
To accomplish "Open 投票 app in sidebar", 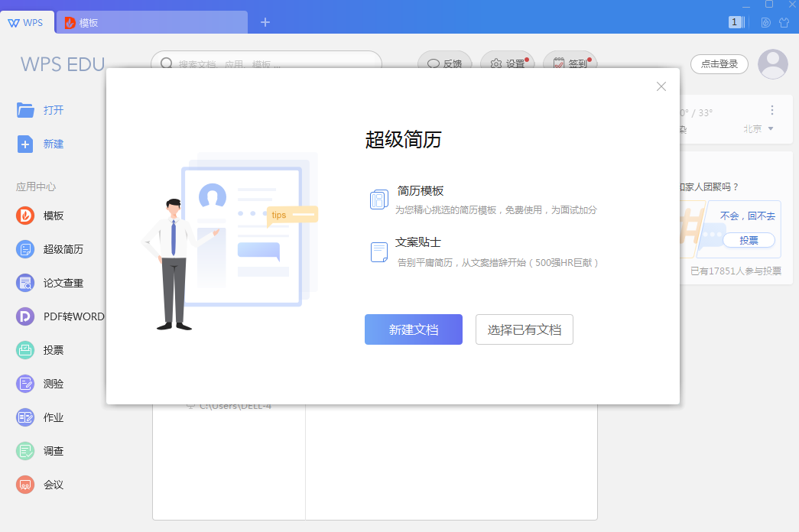I will click(41, 350).
